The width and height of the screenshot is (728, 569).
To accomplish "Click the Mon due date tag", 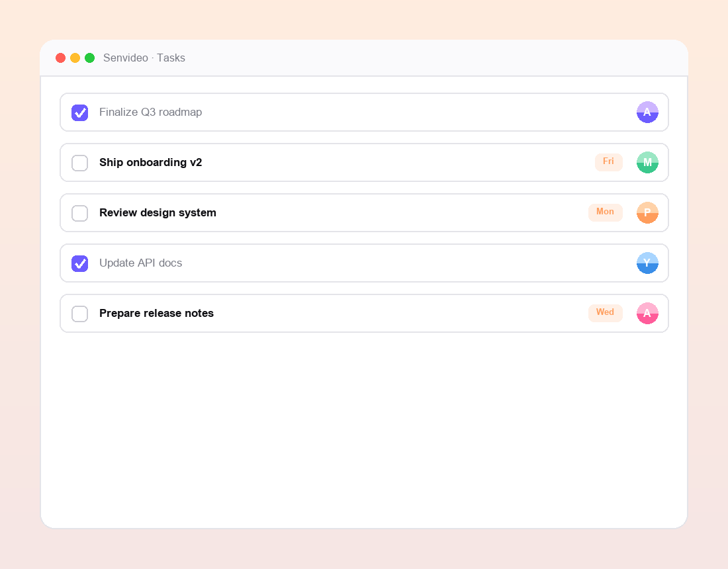I will [605, 212].
